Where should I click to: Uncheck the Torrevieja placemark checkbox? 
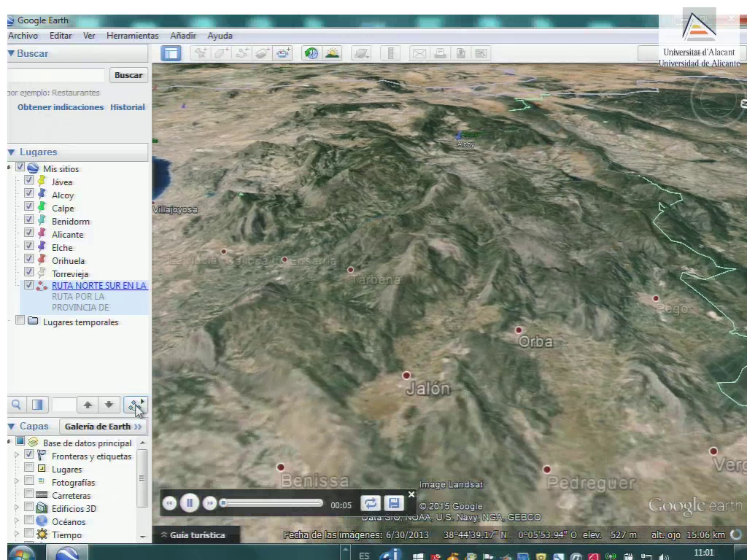(28, 273)
